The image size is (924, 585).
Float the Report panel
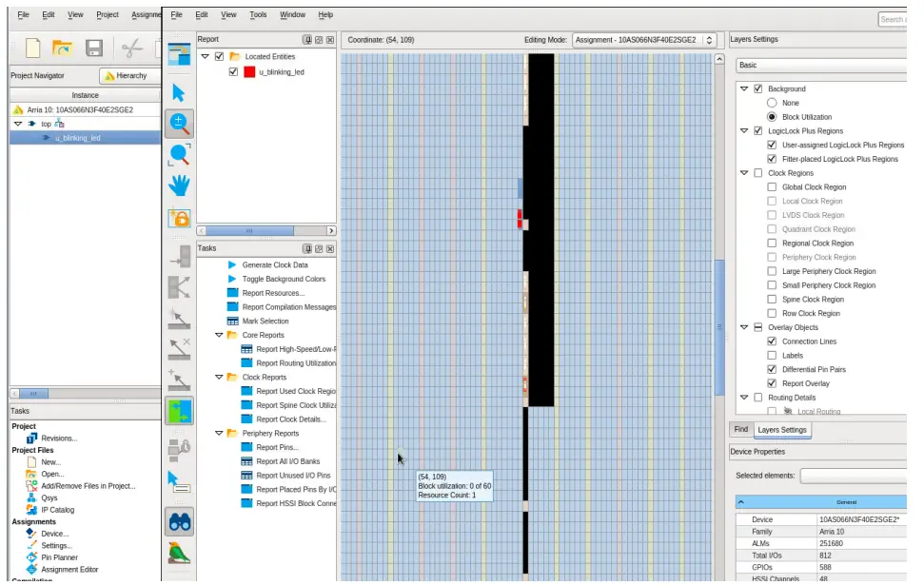pyautogui.click(x=319, y=39)
